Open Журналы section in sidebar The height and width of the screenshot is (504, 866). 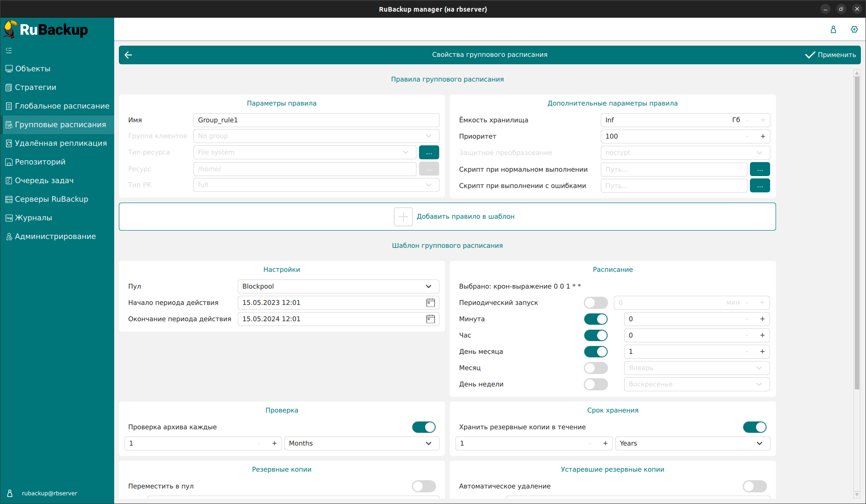click(34, 218)
